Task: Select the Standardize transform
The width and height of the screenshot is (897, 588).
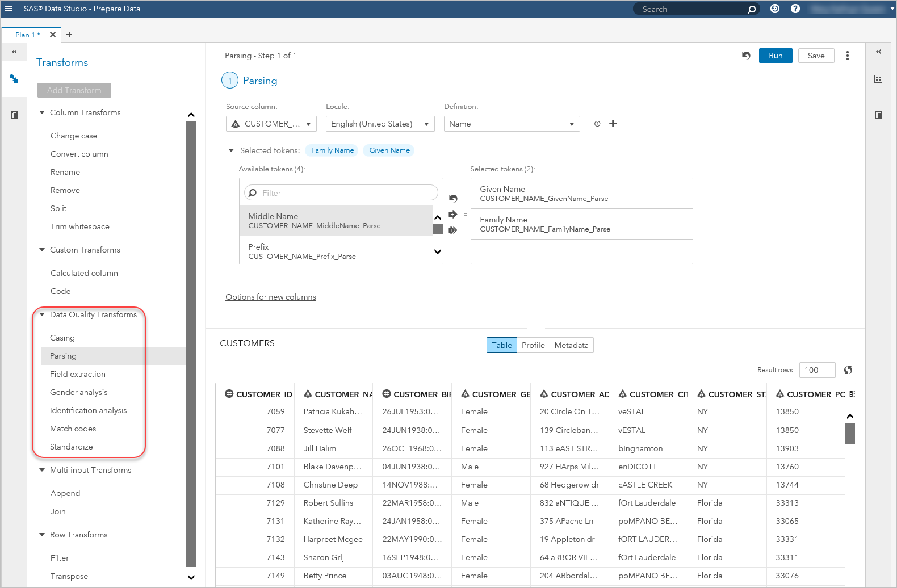Action: (x=72, y=447)
